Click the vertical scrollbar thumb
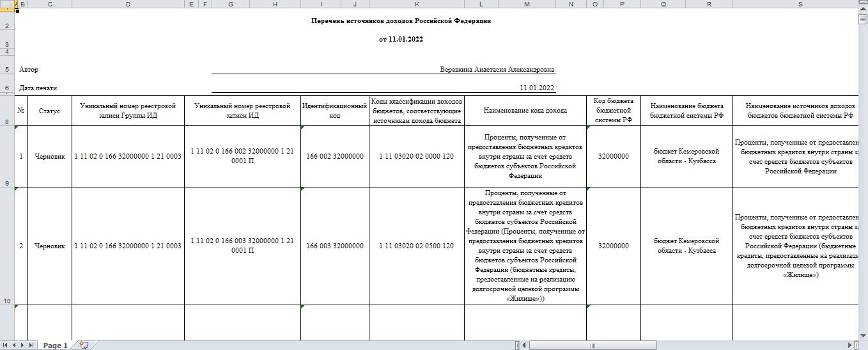 pyautogui.click(x=863, y=19)
